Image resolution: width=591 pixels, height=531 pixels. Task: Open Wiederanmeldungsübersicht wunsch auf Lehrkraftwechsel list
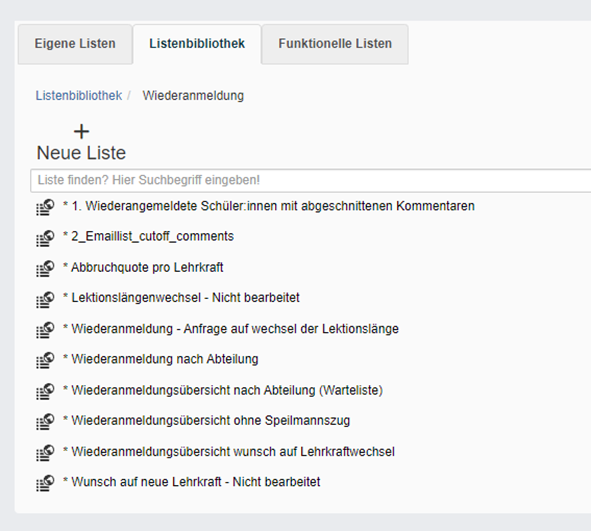[x=229, y=451]
